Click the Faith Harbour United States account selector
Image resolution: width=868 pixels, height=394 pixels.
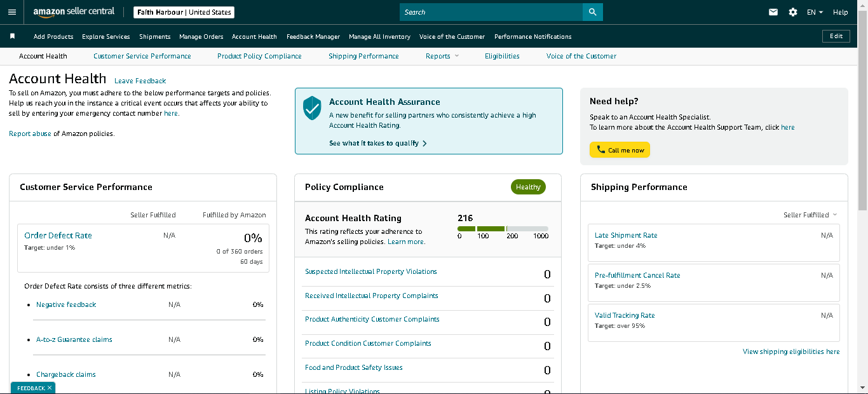(184, 12)
